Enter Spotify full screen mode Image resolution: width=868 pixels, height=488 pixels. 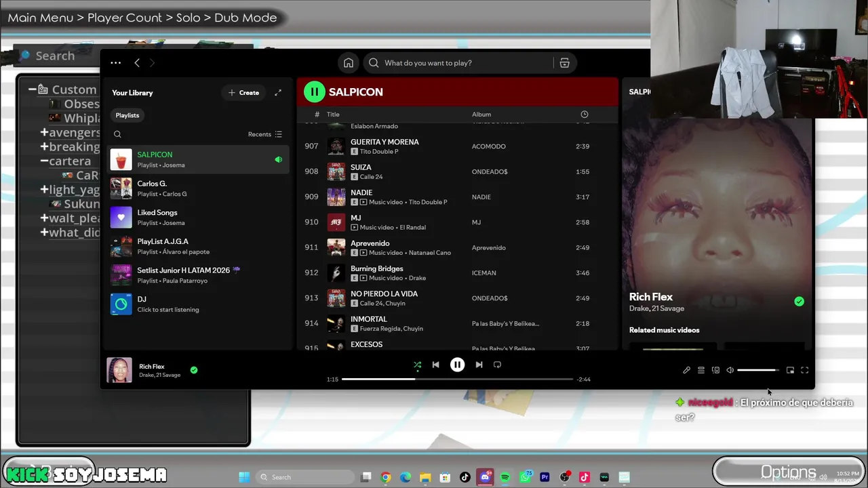pyautogui.click(x=805, y=370)
